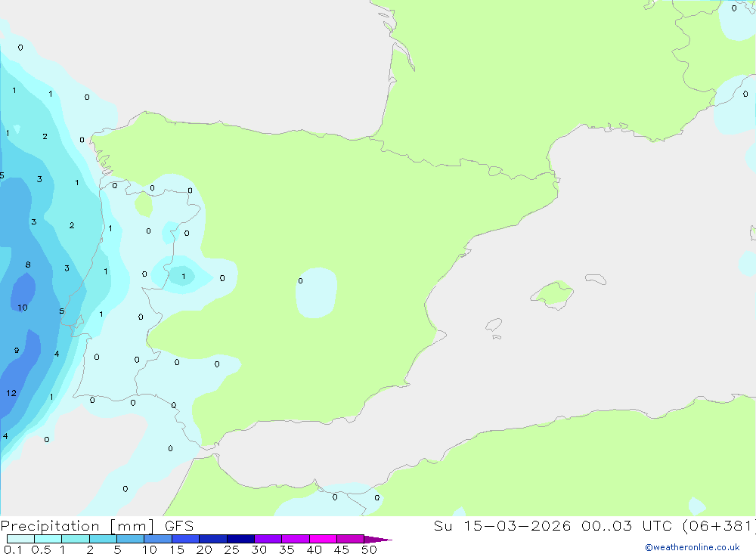Choose the 20–25 mm legend color swatch
Image resolution: width=756 pixels, height=554 pixels.
coord(213,539)
